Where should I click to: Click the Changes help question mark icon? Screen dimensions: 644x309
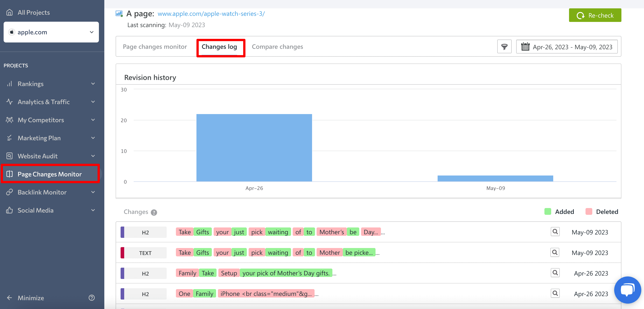coord(154,212)
